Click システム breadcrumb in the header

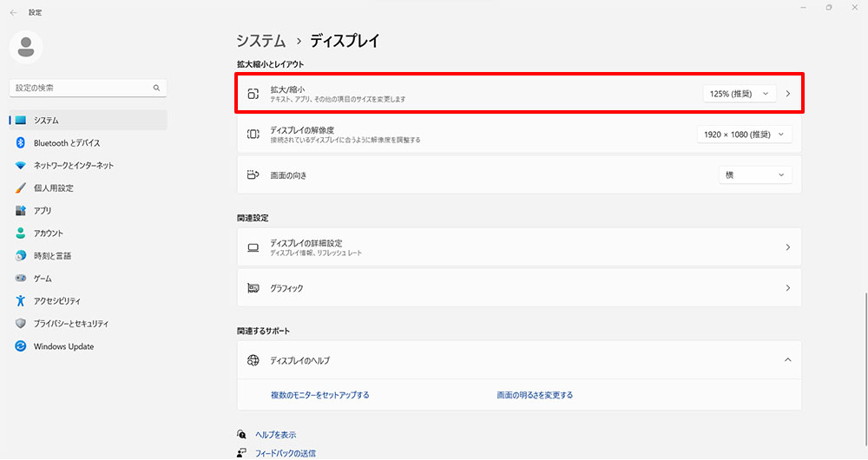260,41
